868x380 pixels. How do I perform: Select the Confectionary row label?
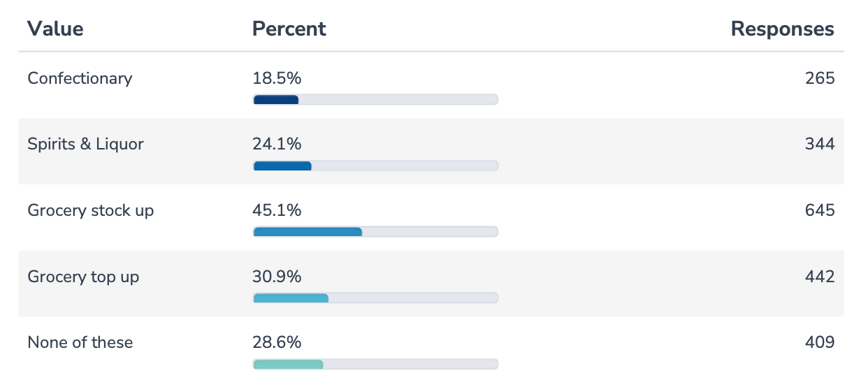(80, 78)
